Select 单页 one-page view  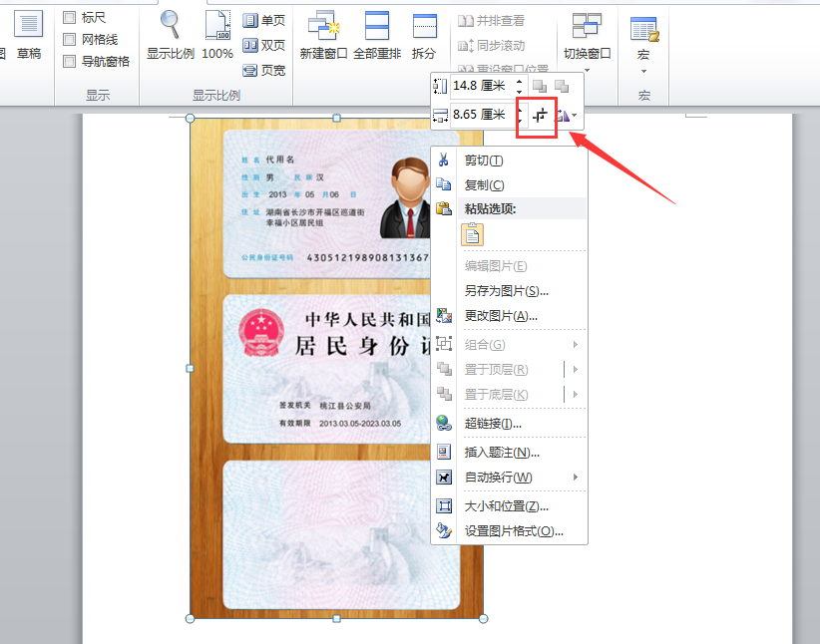point(264,20)
